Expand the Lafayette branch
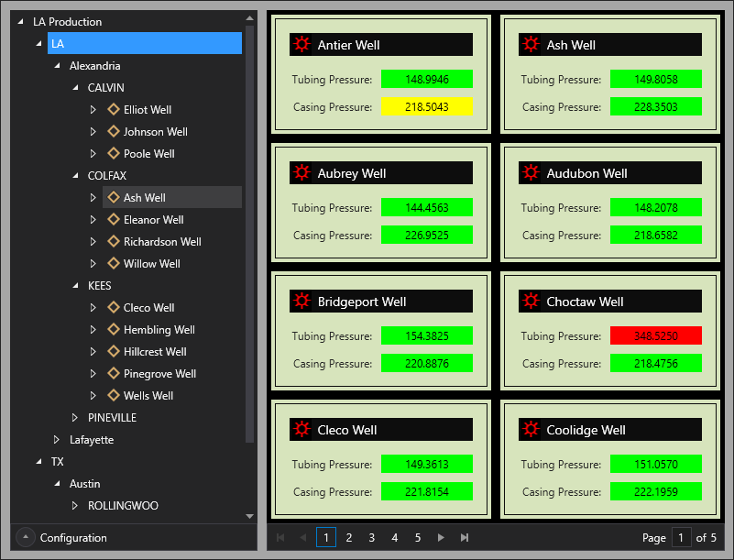The image size is (734, 560). [57, 439]
